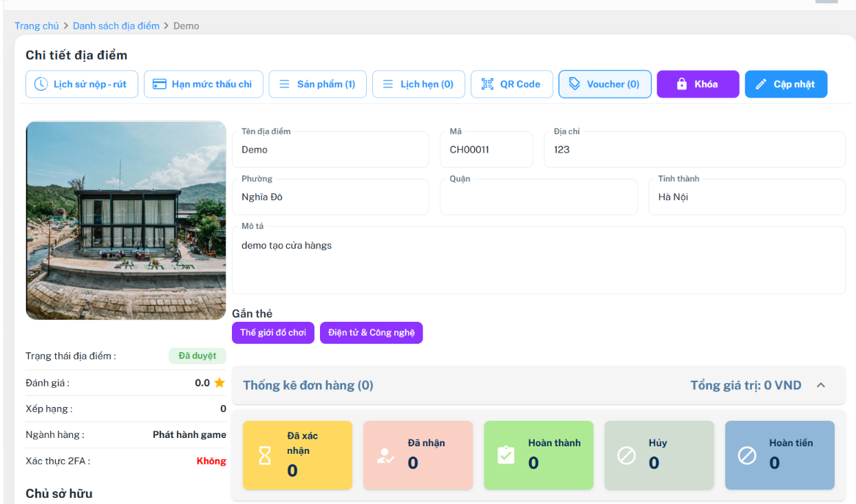Click the yellow rating star icon
Image resolution: width=856 pixels, height=504 pixels.
[220, 383]
